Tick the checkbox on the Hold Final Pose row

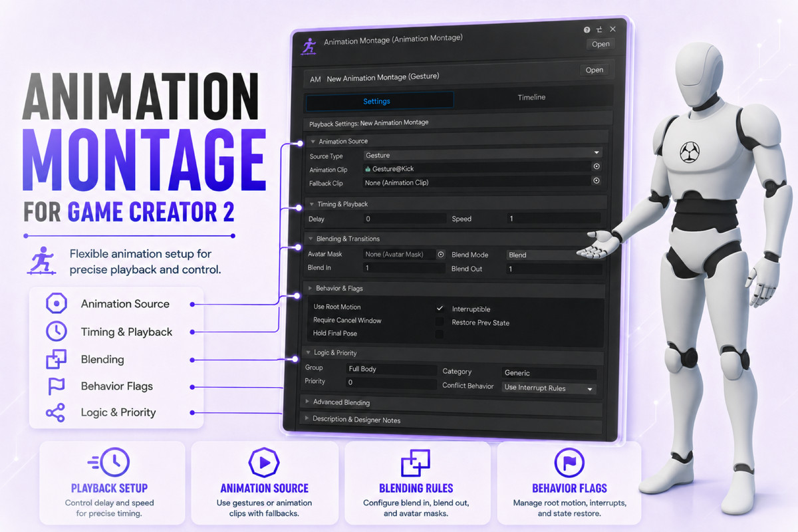tap(440, 334)
